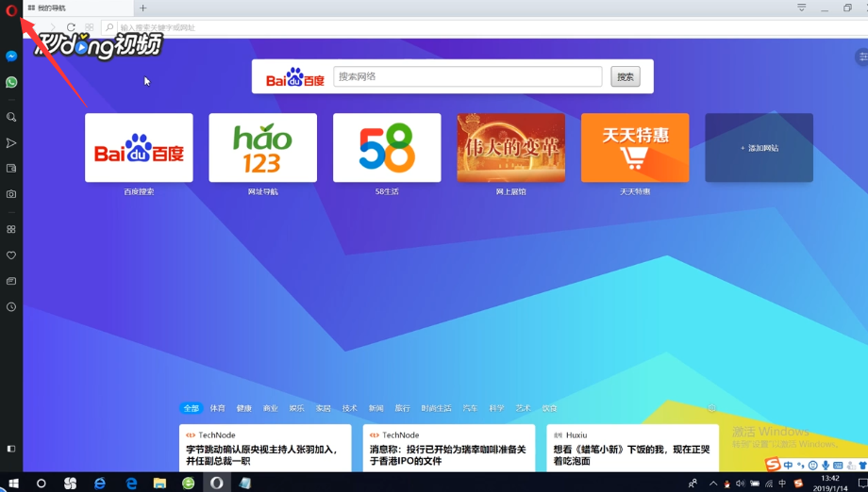The height and width of the screenshot is (492, 868).
Task: Open the 字节跳动 TechNode article
Action: click(265, 448)
